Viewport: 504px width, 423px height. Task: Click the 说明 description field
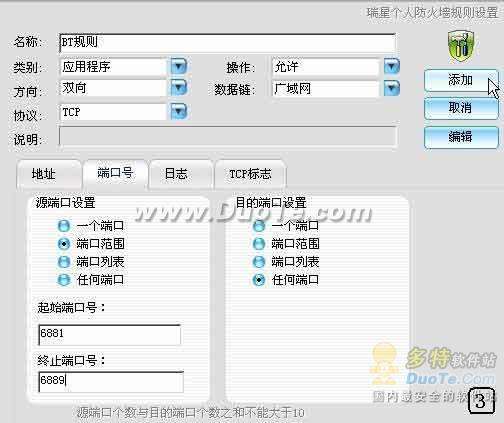[x=228, y=136]
